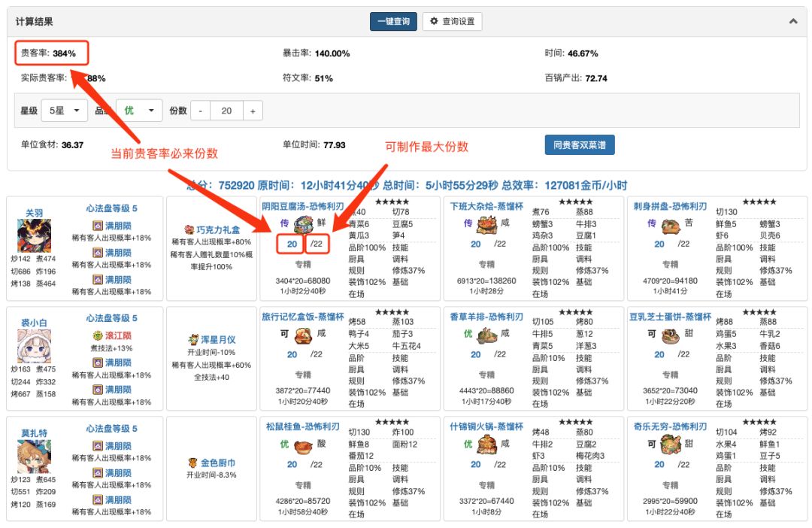812x528 pixels.
Task: Open the 奇乐无穷-恐怖利刃 recipe link
Action: pos(670,426)
